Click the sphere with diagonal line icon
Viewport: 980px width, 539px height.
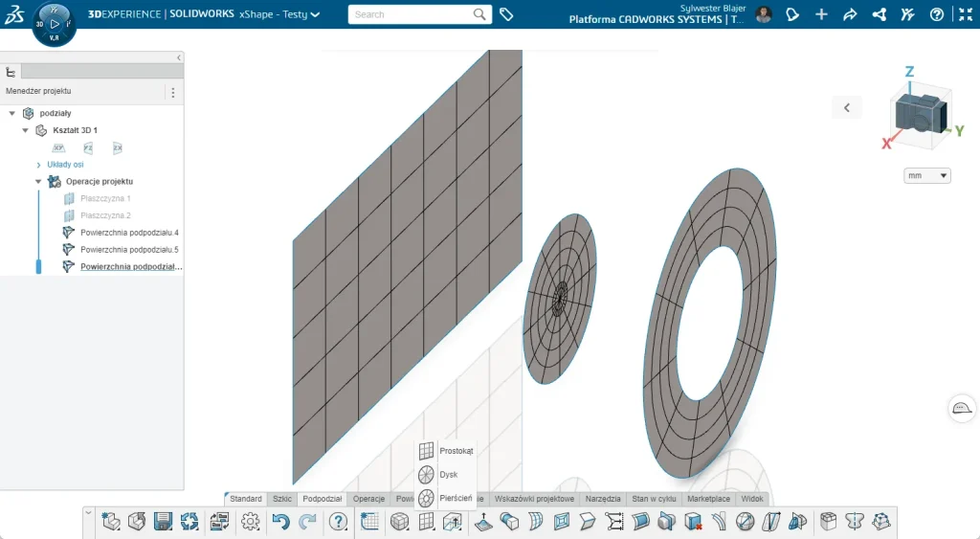point(745,521)
